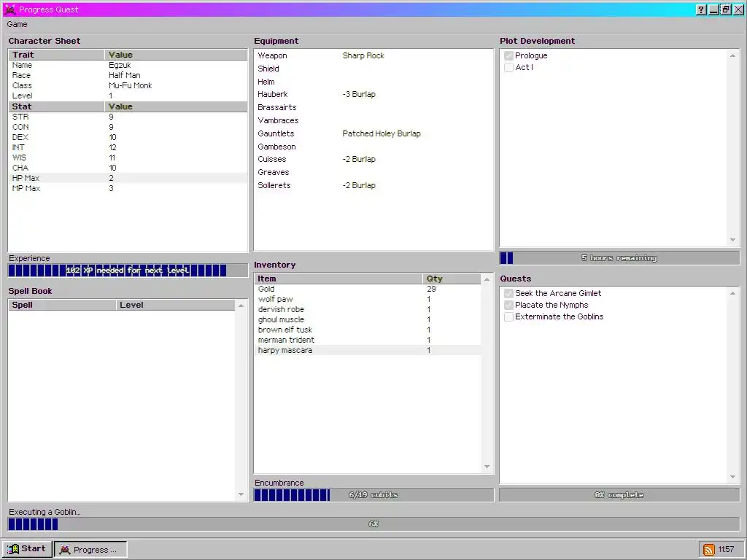The width and height of the screenshot is (747, 560).
Task: Click the Progress taskbar button
Action: pyautogui.click(x=90, y=550)
